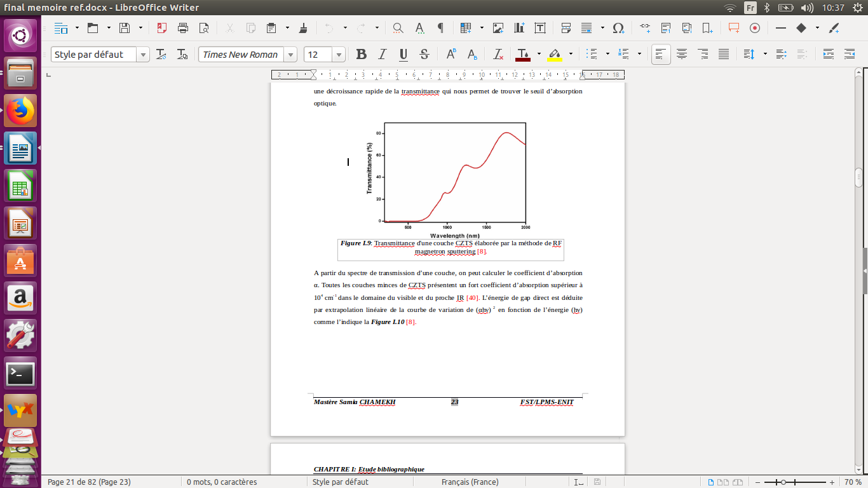
Task: Insert special character Omega icon
Action: tap(618, 28)
